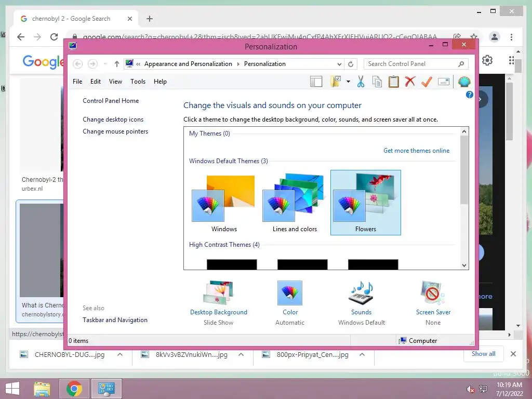532x399 pixels.
Task: Open the address bar history dropdown
Action: [x=339, y=64]
